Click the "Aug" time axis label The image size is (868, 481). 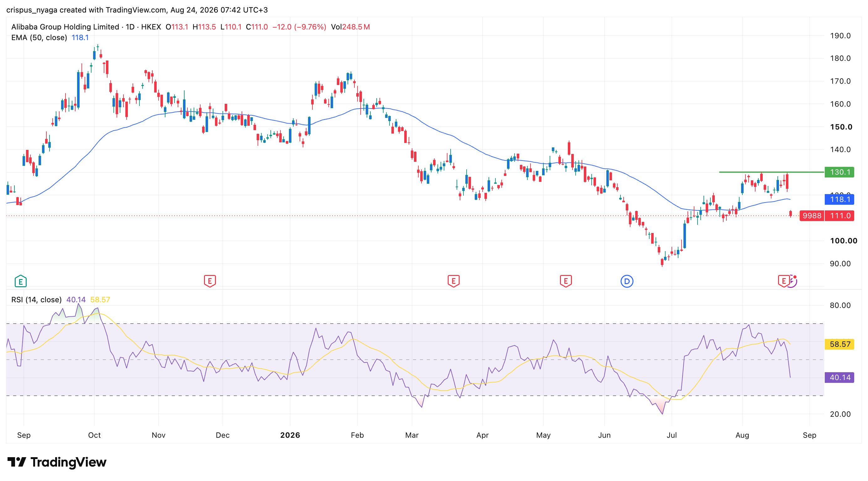[742, 435]
